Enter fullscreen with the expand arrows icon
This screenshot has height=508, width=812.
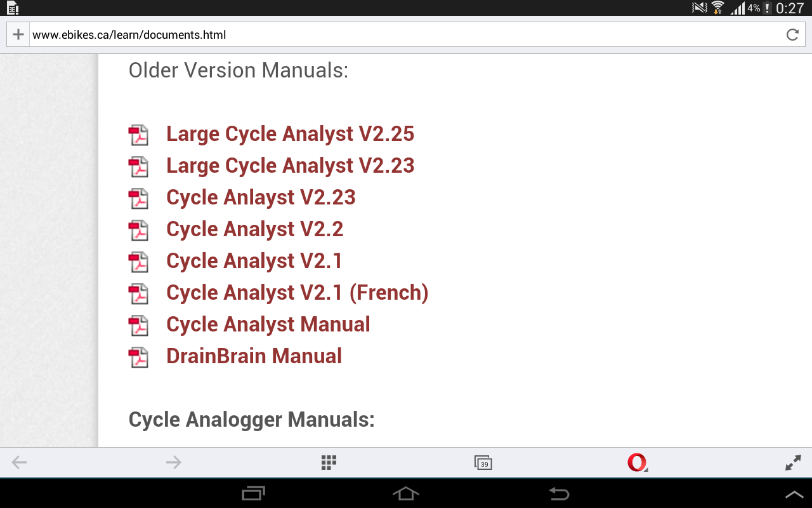tap(793, 463)
